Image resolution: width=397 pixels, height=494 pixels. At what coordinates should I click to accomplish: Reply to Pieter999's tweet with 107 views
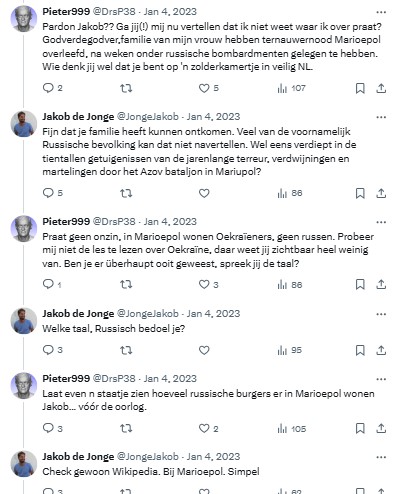[53, 88]
